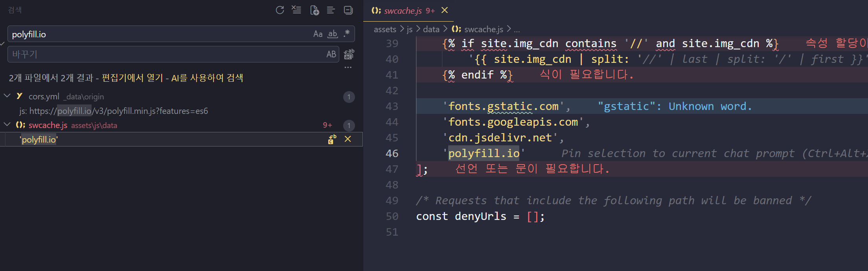
Task: Collapse all search results icon
Action: (x=348, y=10)
